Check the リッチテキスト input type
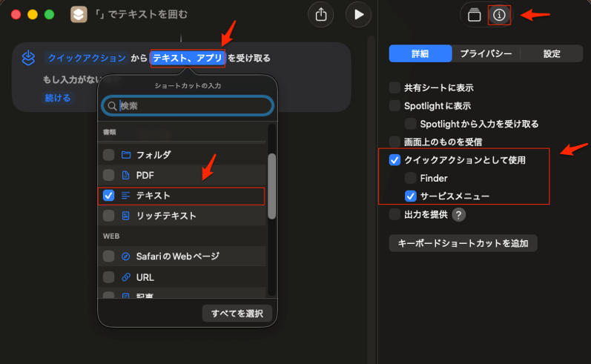This screenshot has width=591, height=364. 108,216
